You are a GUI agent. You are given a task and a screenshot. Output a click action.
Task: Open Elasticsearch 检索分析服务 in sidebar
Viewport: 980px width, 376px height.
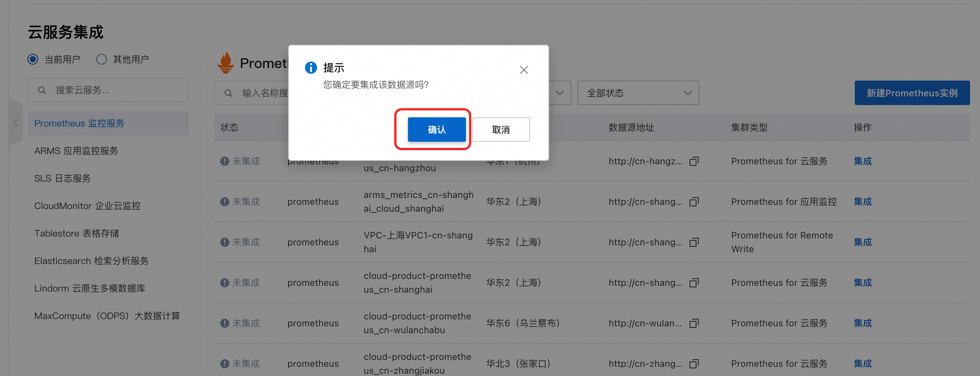92,261
